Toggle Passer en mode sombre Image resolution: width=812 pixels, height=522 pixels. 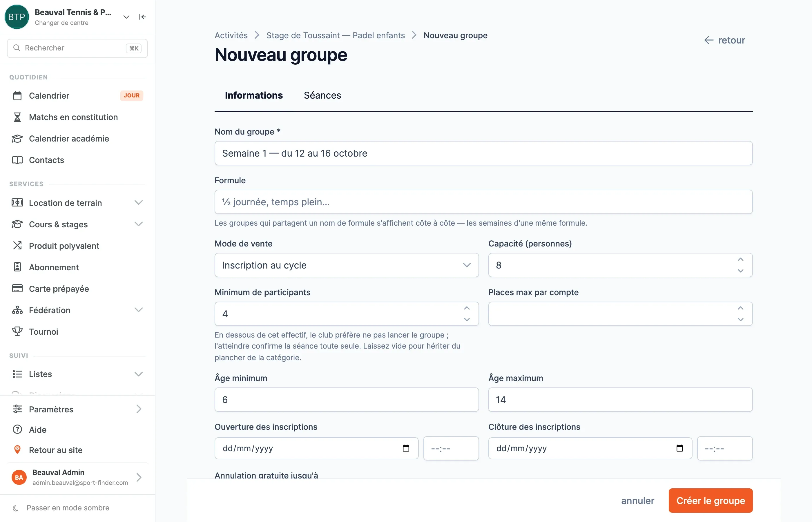pyautogui.click(x=68, y=508)
